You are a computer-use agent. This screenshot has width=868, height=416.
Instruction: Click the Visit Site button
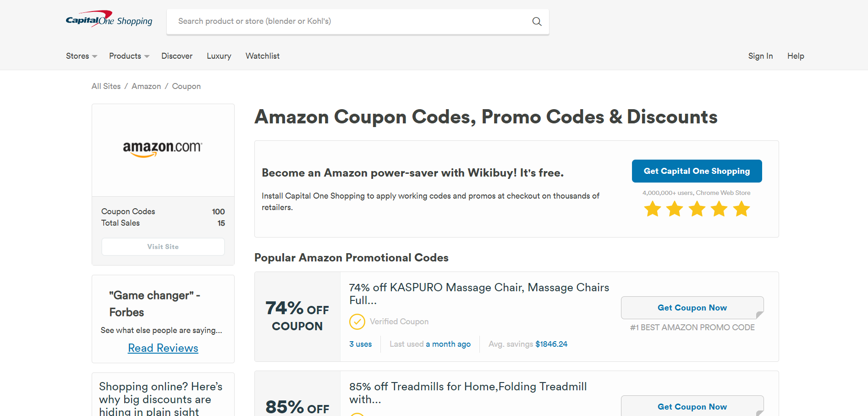[x=163, y=247]
